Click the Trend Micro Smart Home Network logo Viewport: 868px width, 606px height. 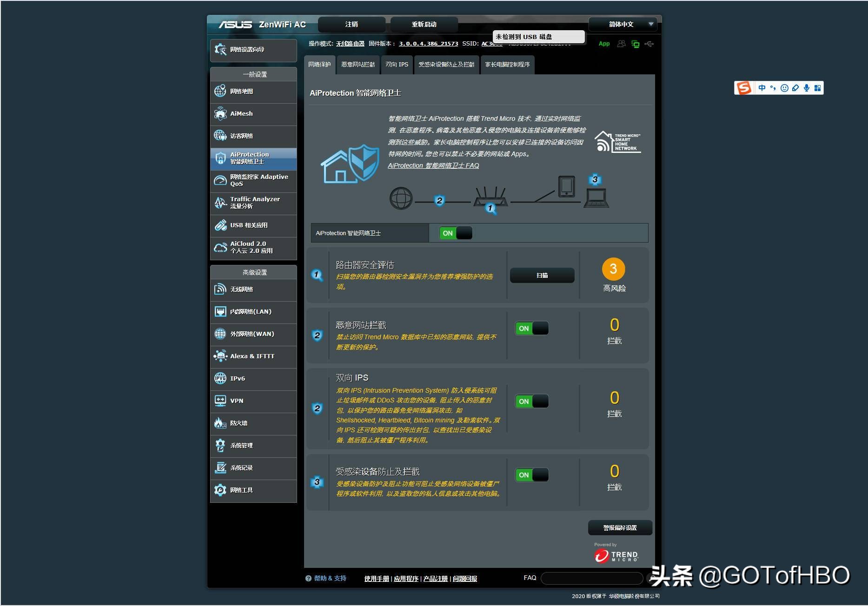coord(618,142)
